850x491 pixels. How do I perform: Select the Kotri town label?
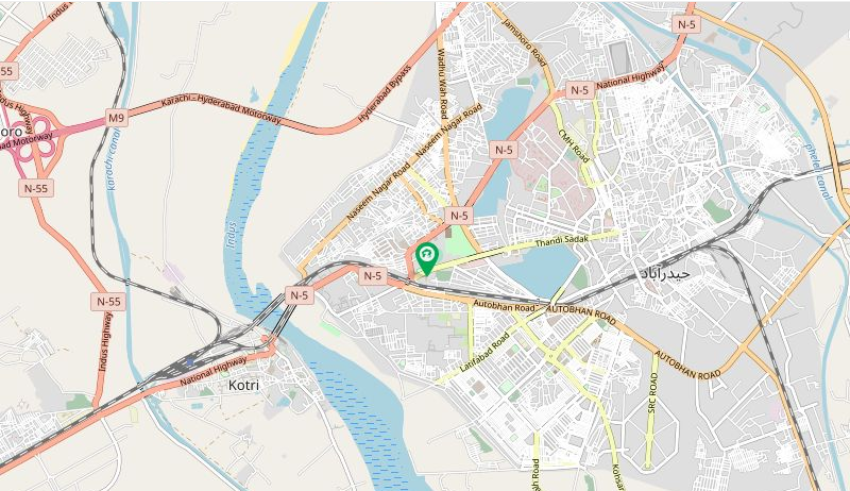[243, 385]
